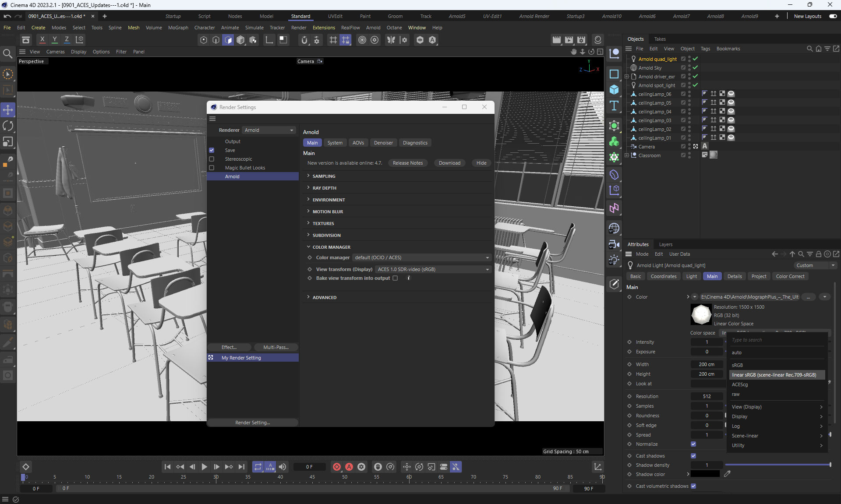Select the Move tool in left toolbar
Image resolution: width=841 pixels, height=504 pixels.
tap(8, 110)
